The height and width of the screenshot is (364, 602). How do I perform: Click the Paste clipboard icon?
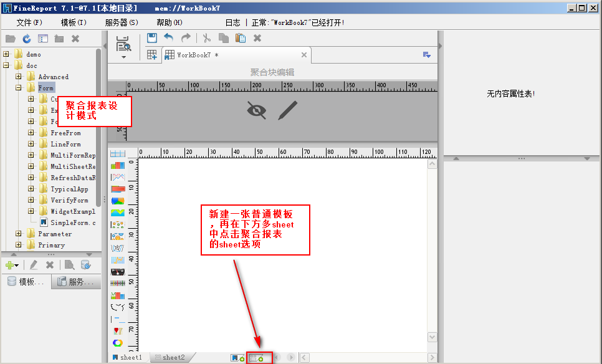point(241,38)
